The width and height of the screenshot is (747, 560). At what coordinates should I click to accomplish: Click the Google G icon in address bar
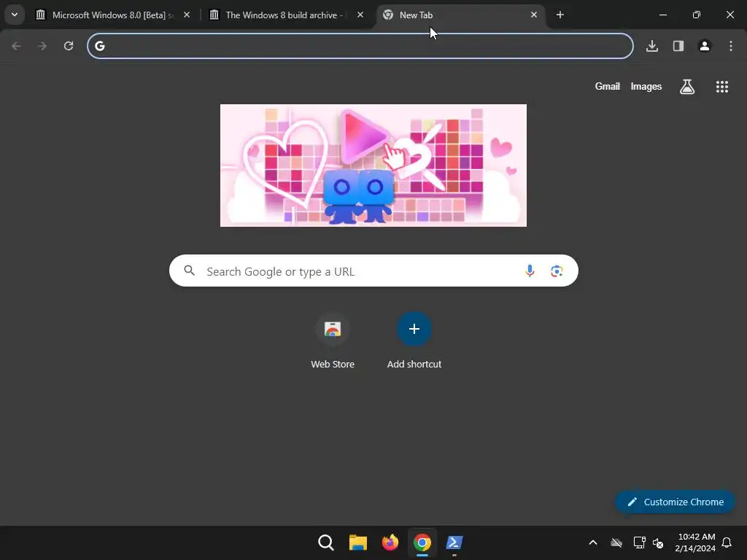[x=99, y=46]
